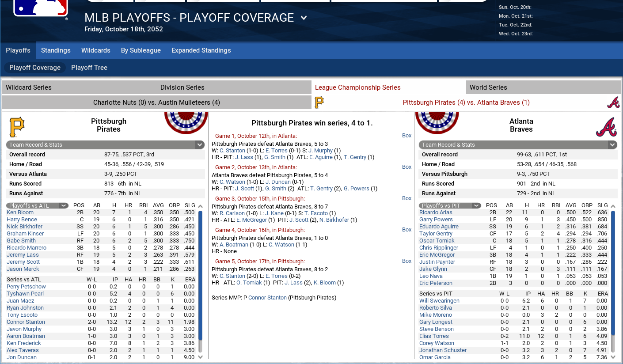
Task: Click the MLB logo icon
Action: click(41, 8)
